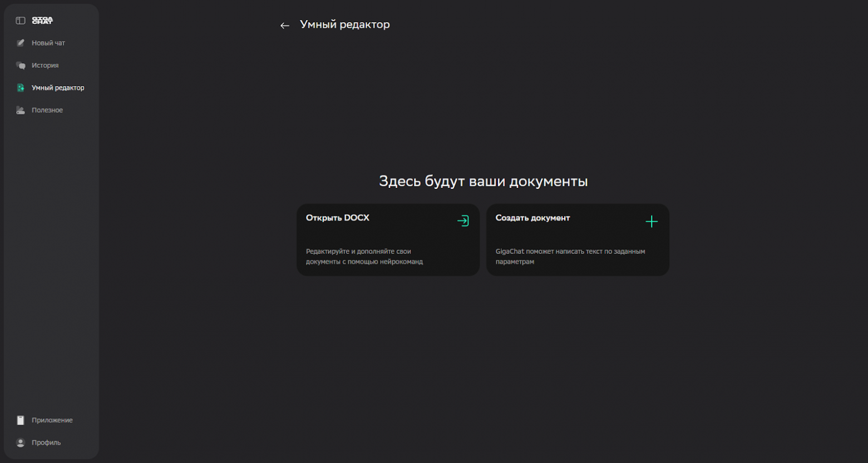Click the plus icon on Создать документ card
This screenshot has height=463, width=868.
pyautogui.click(x=652, y=221)
